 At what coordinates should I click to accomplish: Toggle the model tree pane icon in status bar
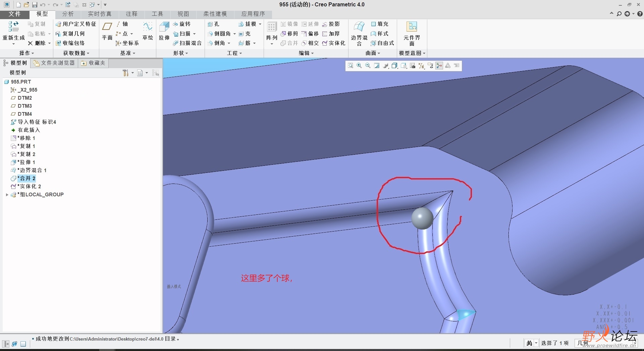point(6,344)
